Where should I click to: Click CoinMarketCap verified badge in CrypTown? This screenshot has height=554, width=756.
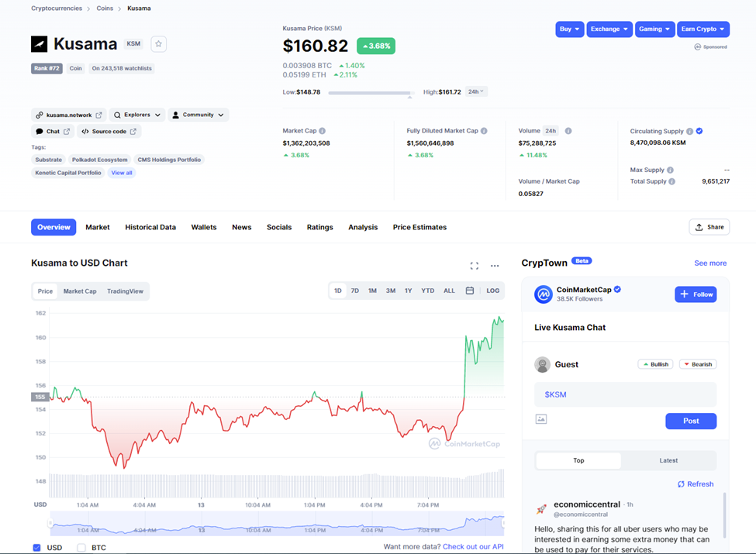tap(618, 290)
